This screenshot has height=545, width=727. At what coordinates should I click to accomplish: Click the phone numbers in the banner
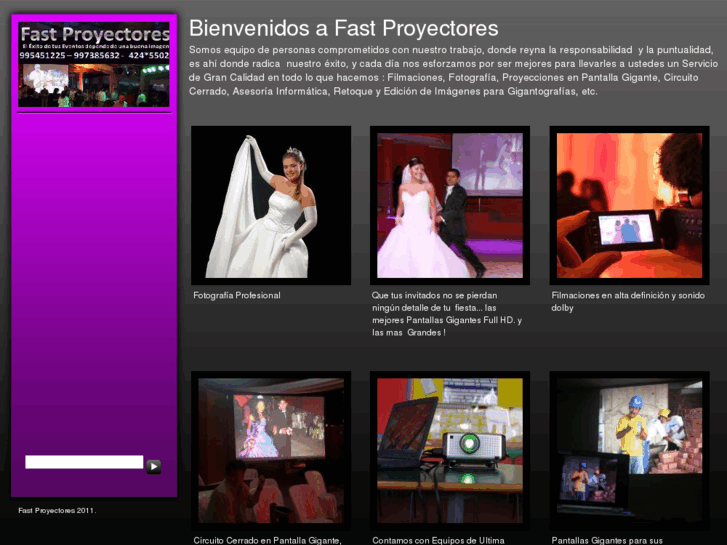coord(94,57)
